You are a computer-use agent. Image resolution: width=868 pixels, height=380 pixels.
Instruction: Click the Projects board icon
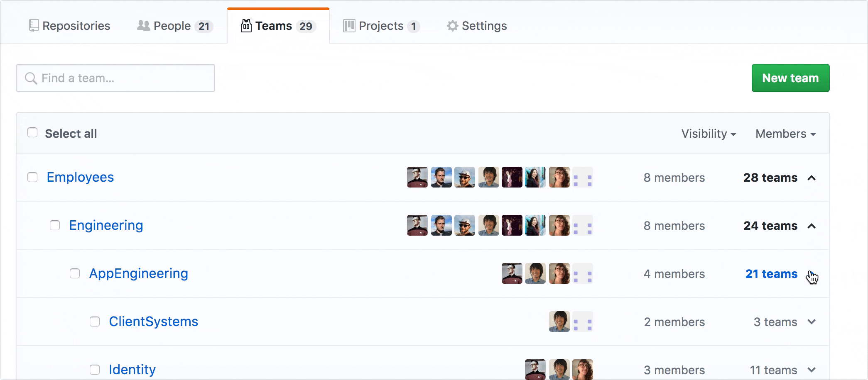tap(349, 26)
